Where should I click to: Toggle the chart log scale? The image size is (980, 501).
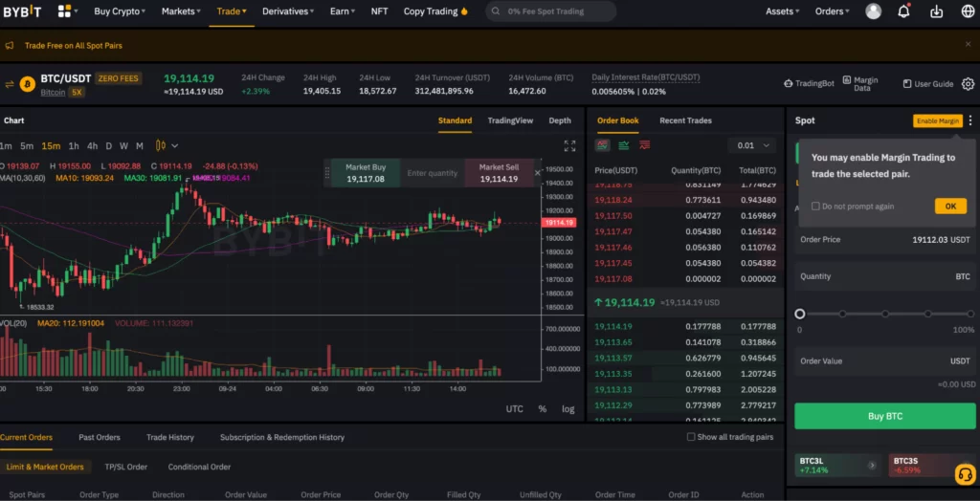coord(568,408)
